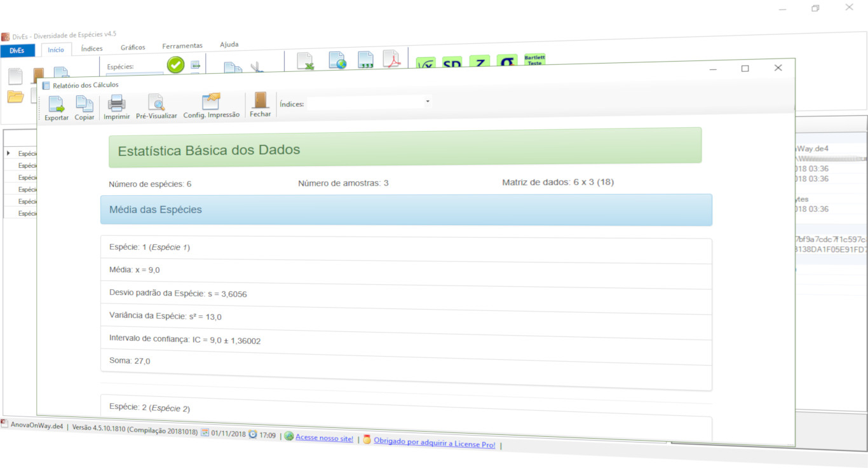Click the PDF export icon
The height and width of the screenshot is (468, 868).
(391, 59)
